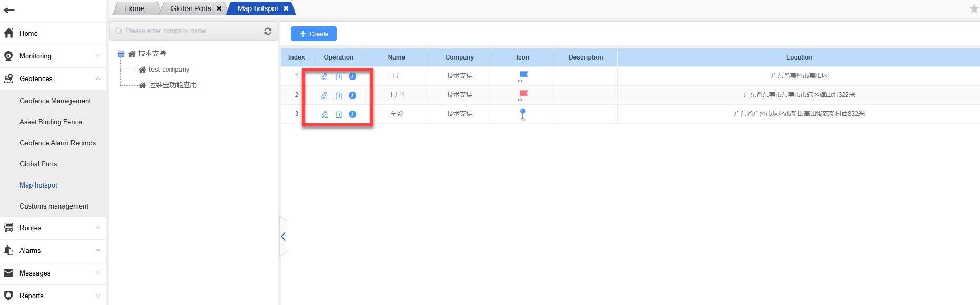
Task: Click the back arrow at top left
Action: coord(9,10)
